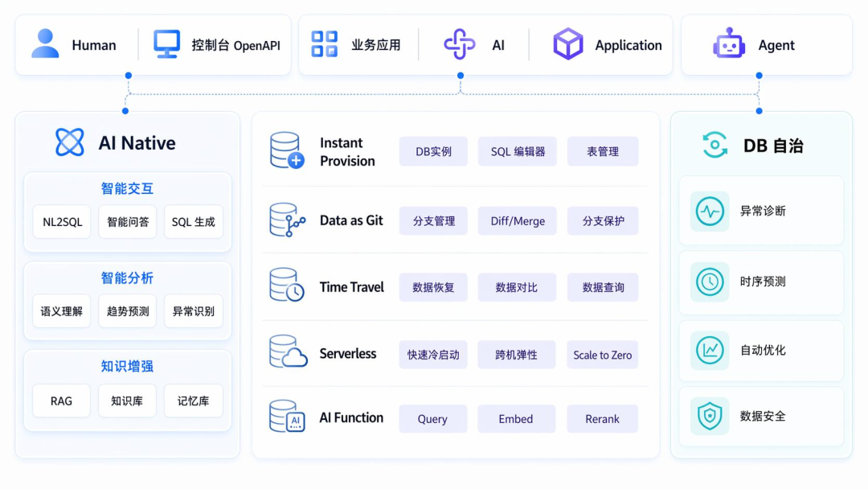Select the 数据恢复 tag
868x489 pixels.
[433, 287]
